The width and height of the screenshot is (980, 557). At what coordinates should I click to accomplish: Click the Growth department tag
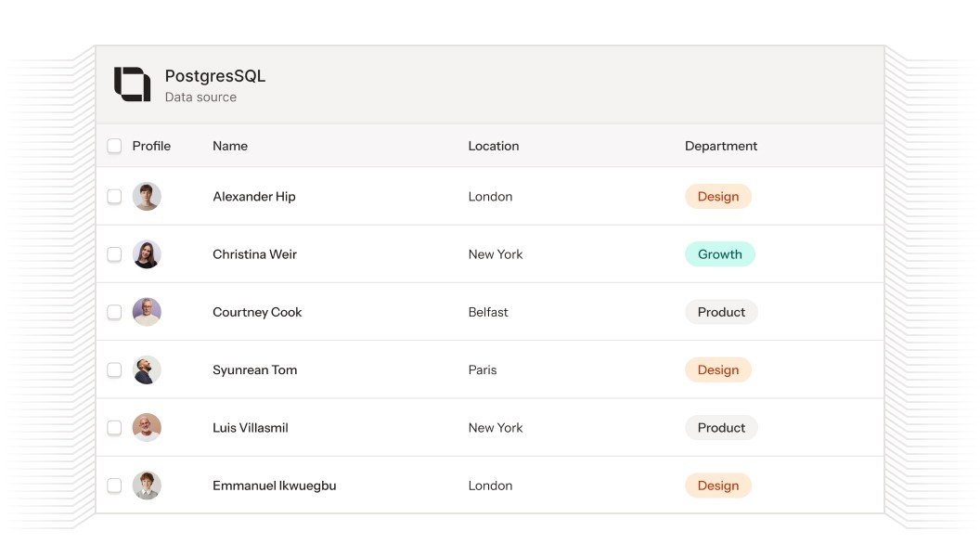pos(720,254)
